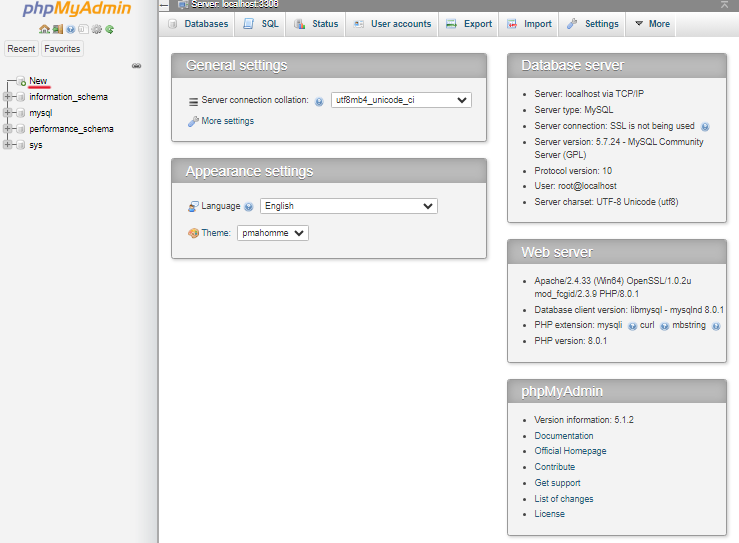
Task: Open the Documentation link
Action: pyautogui.click(x=564, y=436)
